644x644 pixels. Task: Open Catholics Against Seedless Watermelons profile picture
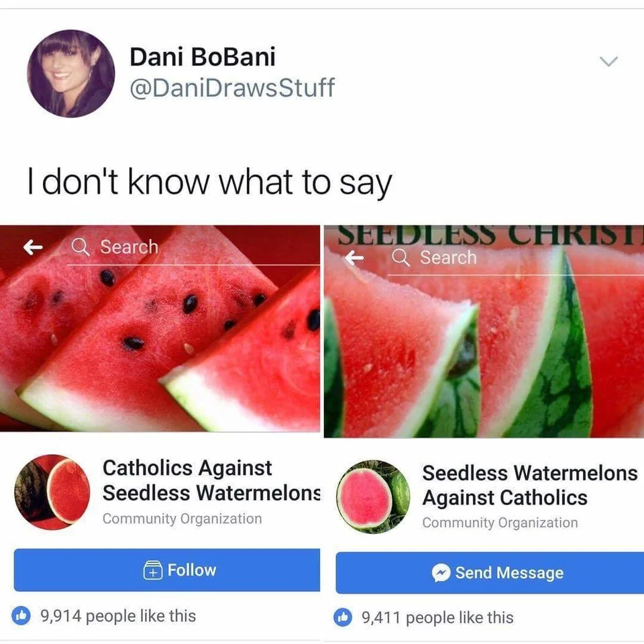(52, 492)
